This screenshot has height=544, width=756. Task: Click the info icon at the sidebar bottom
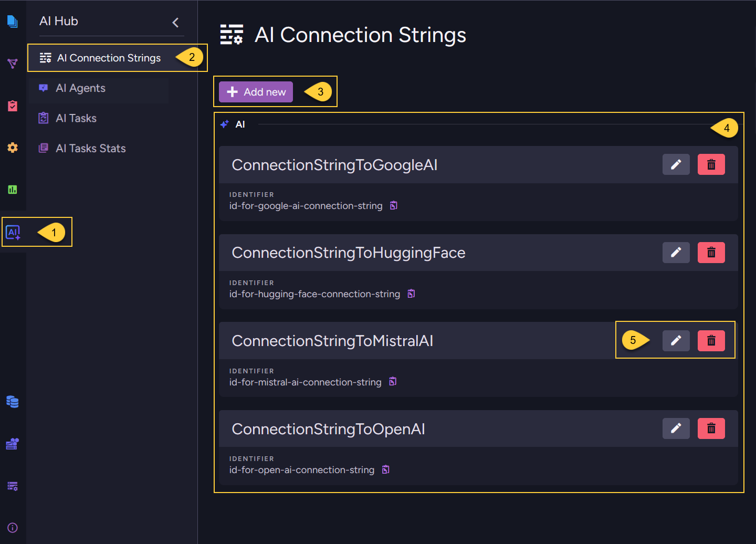click(x=12, y=528)
